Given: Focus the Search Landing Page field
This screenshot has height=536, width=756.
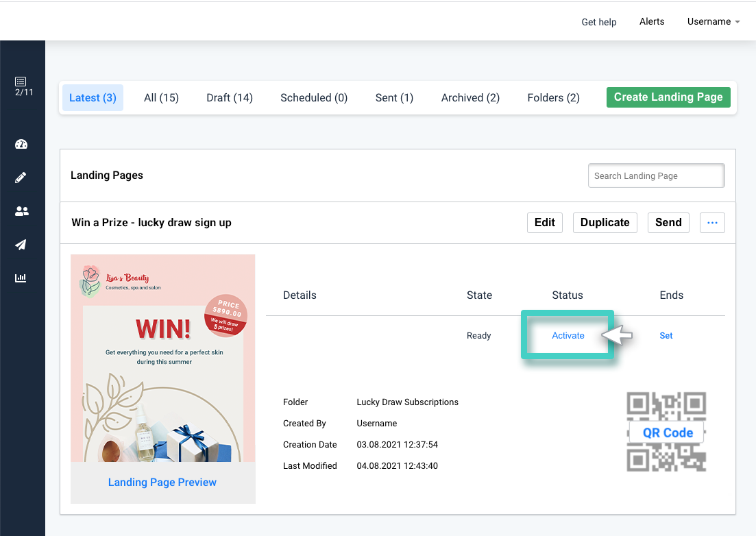Looking at the screenshot, I should tap(656, 176).
